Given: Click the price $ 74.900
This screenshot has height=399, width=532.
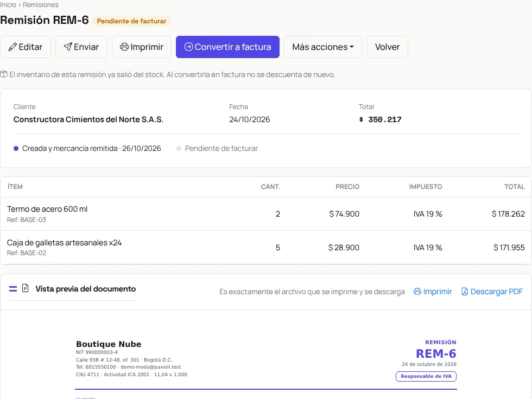Looking at the screenshot, I should coord(344,214).
